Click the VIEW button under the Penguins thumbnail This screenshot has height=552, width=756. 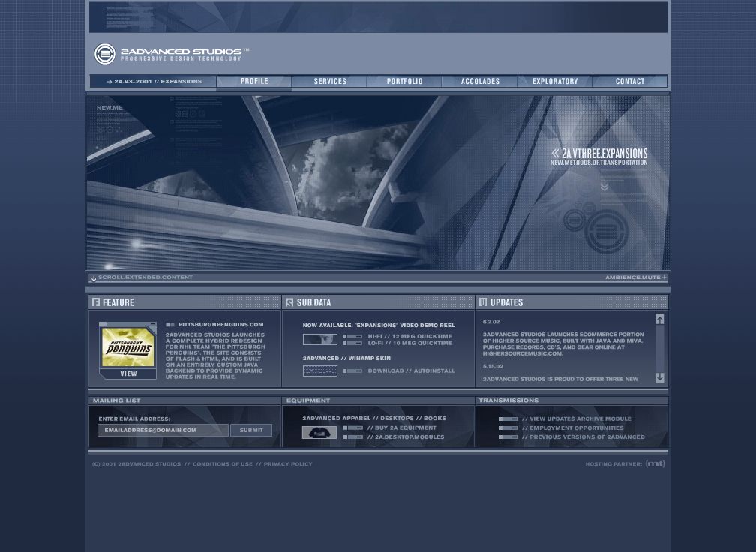pos(128,373)
